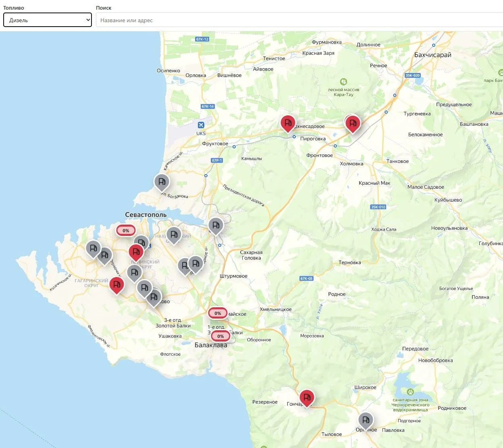Click the Балаклава town label
The width and height of the screenshot is (503, 448).
[x=211, y=345]
